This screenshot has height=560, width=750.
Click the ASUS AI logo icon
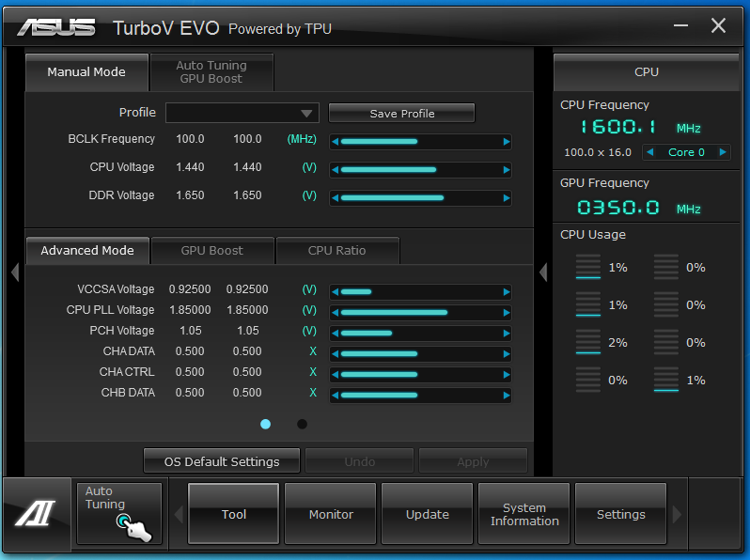36,514
